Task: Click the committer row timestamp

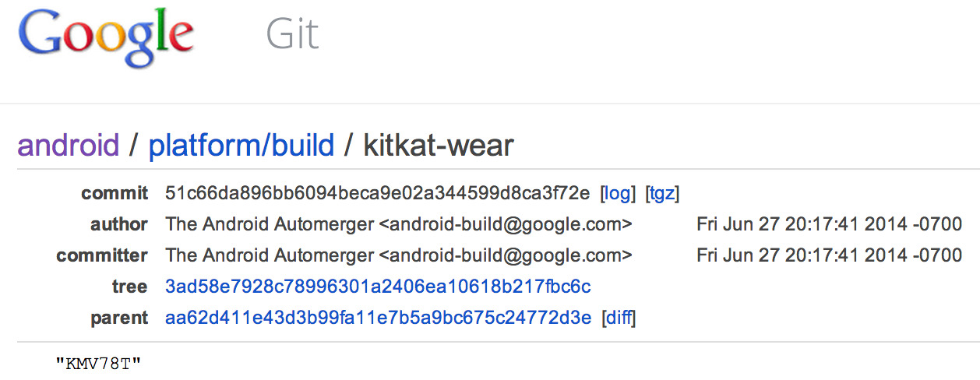Action: tap(829, 255)
